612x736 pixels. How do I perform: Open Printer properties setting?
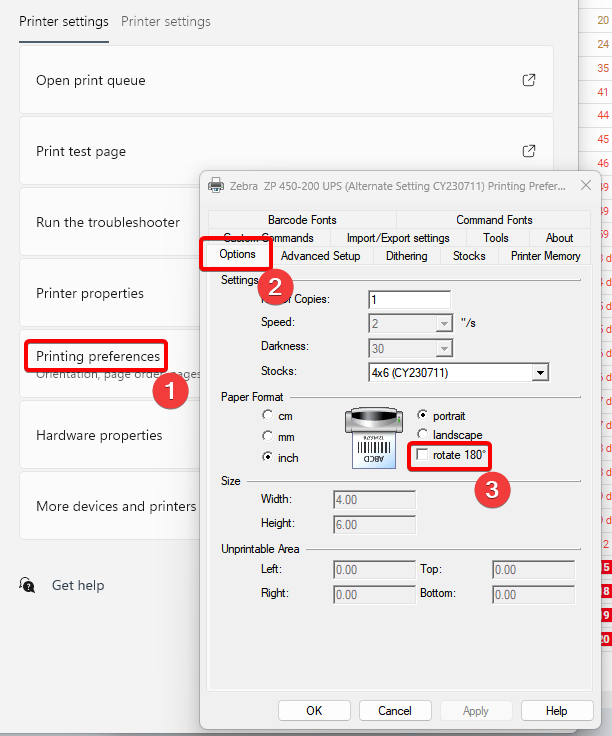pyautogui.click(x=90, y=293)
